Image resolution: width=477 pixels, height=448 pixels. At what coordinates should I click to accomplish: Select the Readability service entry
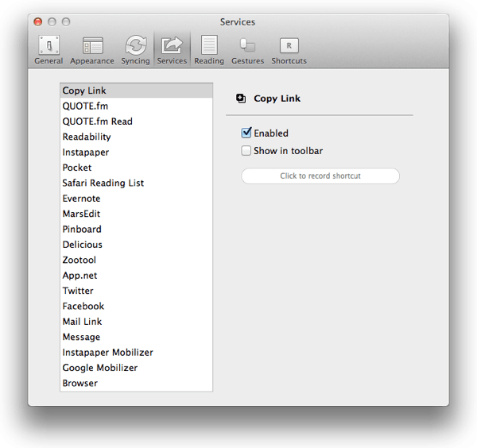(x=87, y=137)
